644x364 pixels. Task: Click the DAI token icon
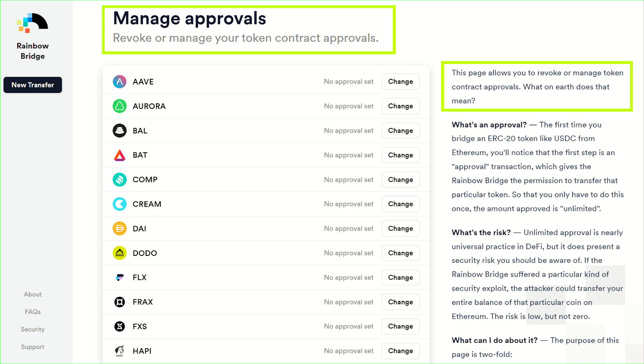[x=120, y=228]
